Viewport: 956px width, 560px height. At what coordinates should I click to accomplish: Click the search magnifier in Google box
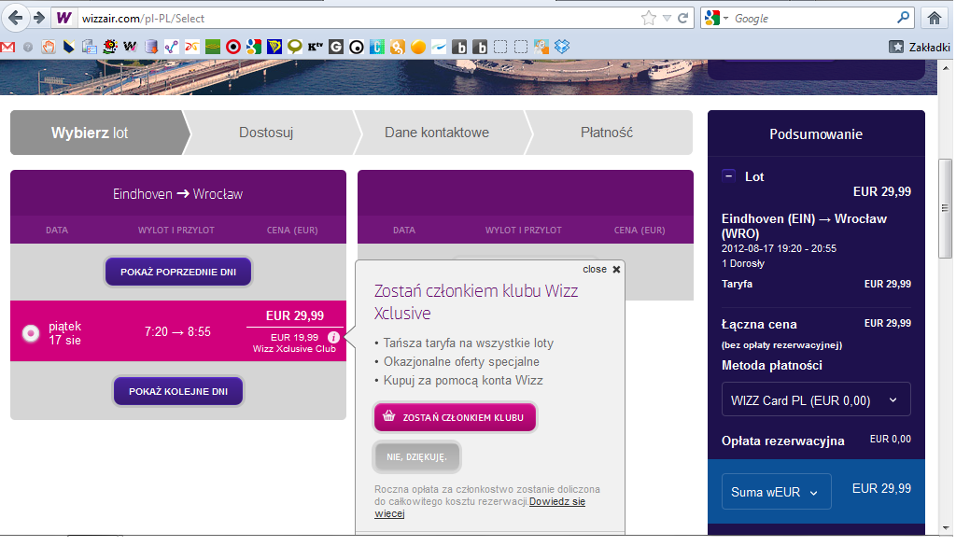point(903,19)
